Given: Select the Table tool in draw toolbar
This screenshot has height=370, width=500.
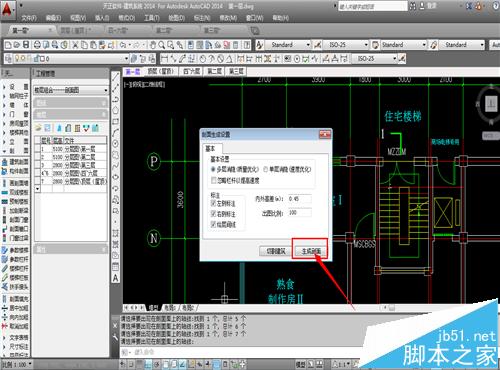Looking at the screenshot, I should [115, 267].
